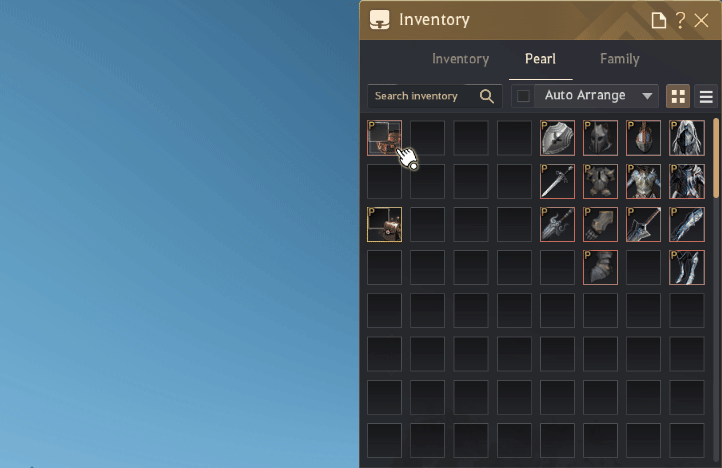
Task: Expand the Auto Arrange dropdown arrow
Action: [647, 96]
